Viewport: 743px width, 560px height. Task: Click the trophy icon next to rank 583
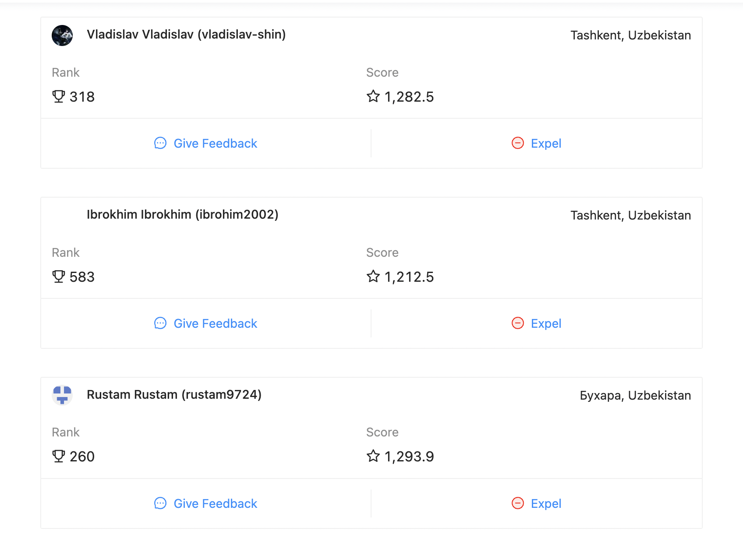[59, 276]
